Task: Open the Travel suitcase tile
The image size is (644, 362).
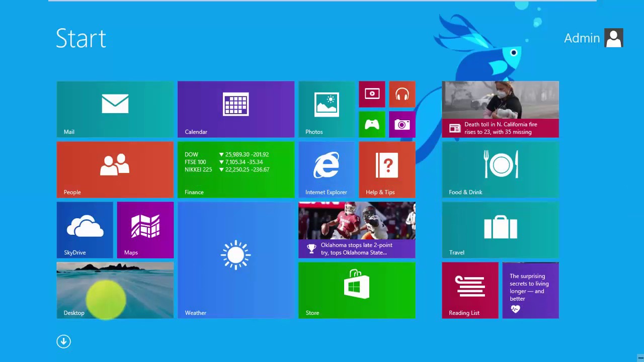Action: click(500, 230)
